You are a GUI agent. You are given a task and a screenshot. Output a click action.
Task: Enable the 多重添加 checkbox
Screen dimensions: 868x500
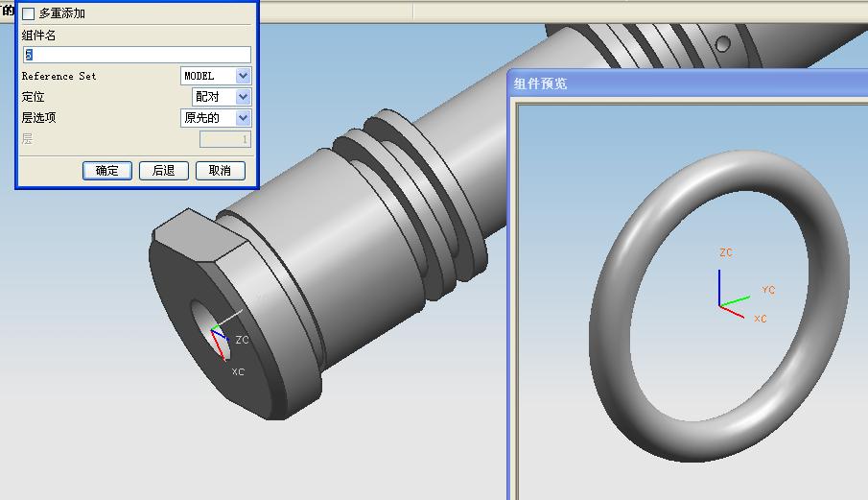click(x=28, y=13)
